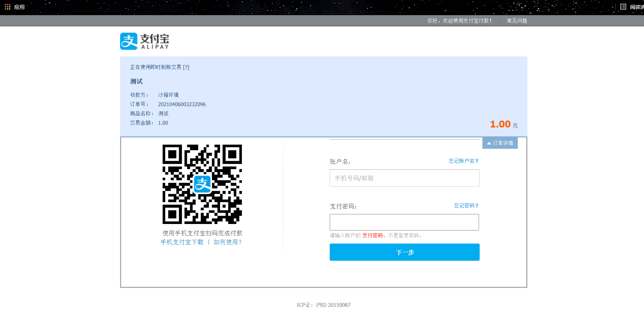Click the triangle arrow on 订单详情 bar
This screenshot has width=644, height=314.
489,143
